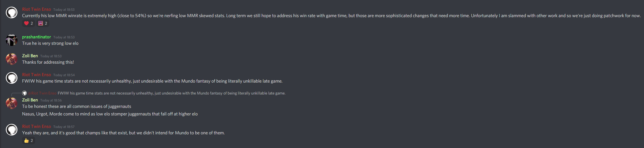Click Riot Twin Enso's avatar on the 18:57 message

12,130
